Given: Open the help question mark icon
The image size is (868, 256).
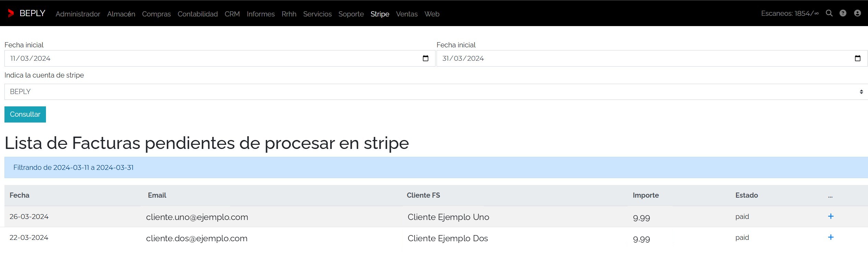Looking at the screenshot, I should coord(843,13).
